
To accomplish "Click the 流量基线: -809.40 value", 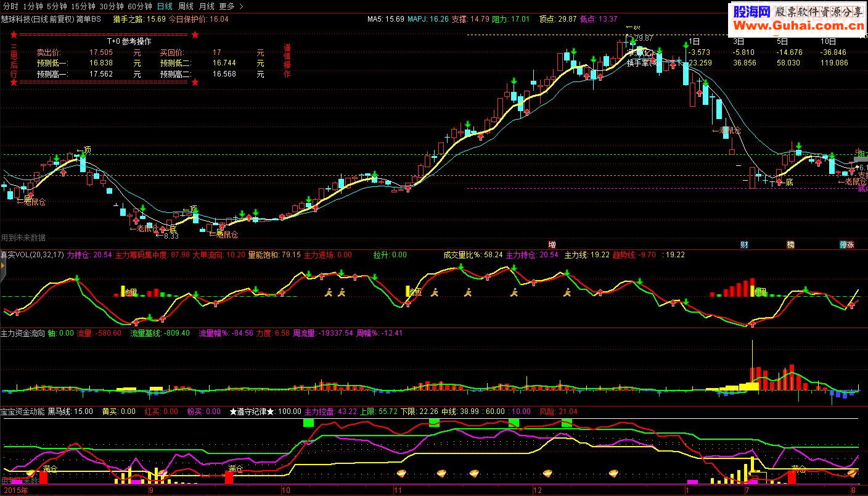I will pos(160,333).
